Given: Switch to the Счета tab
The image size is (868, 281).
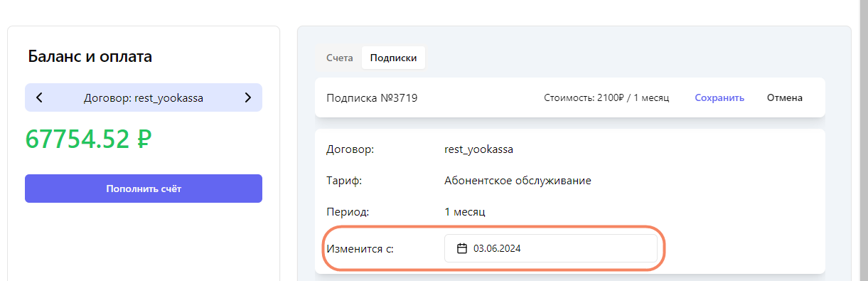Looking at the screenshot, I should (x=340, y=58).
